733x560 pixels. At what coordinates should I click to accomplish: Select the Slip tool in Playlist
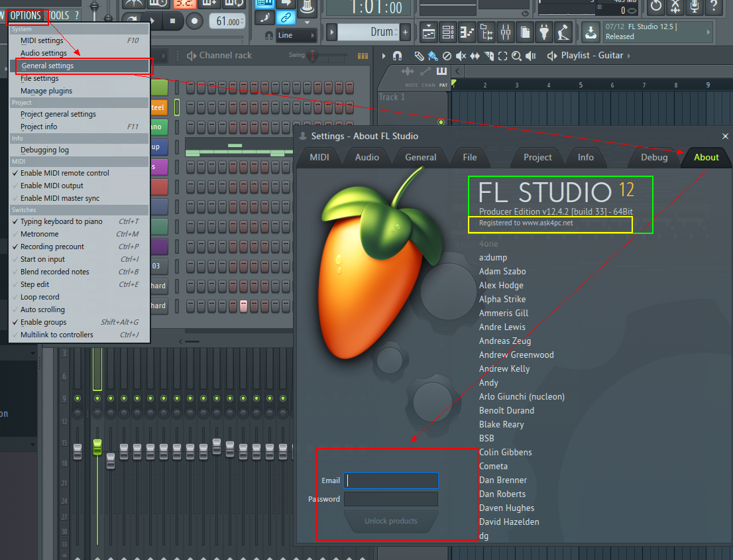pyautogui.click(x=475, y=56)
